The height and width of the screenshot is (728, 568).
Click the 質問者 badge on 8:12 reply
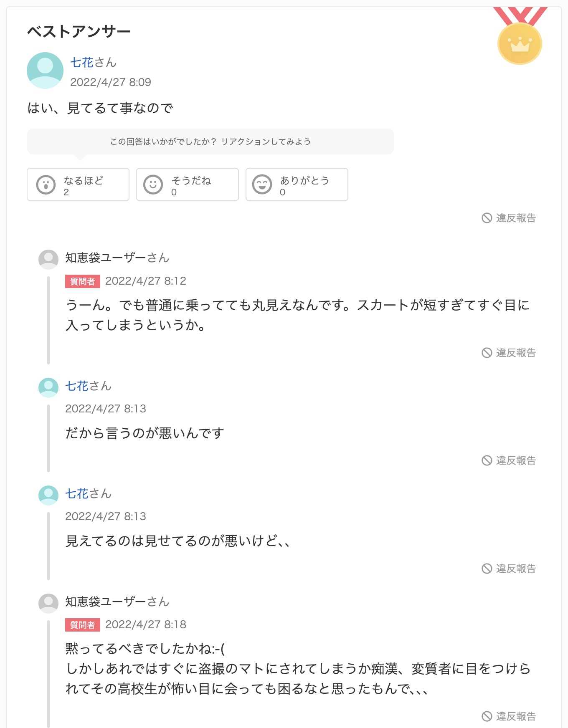[83, 281]
